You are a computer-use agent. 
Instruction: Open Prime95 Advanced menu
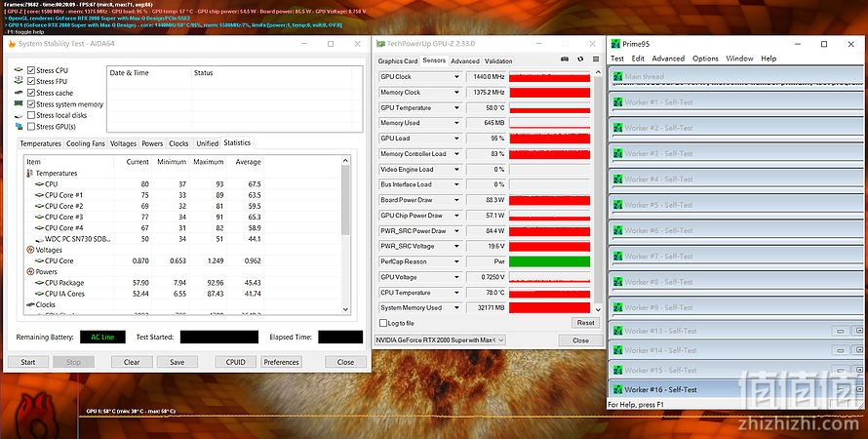(668, 59)
